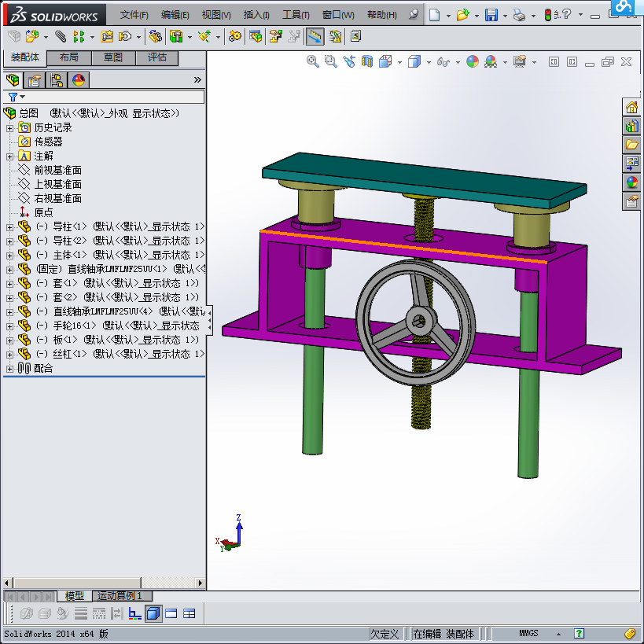This screenshot has width=644, height=644.
Task: Click the teal top plate in the model
Action: coord(425,179)
